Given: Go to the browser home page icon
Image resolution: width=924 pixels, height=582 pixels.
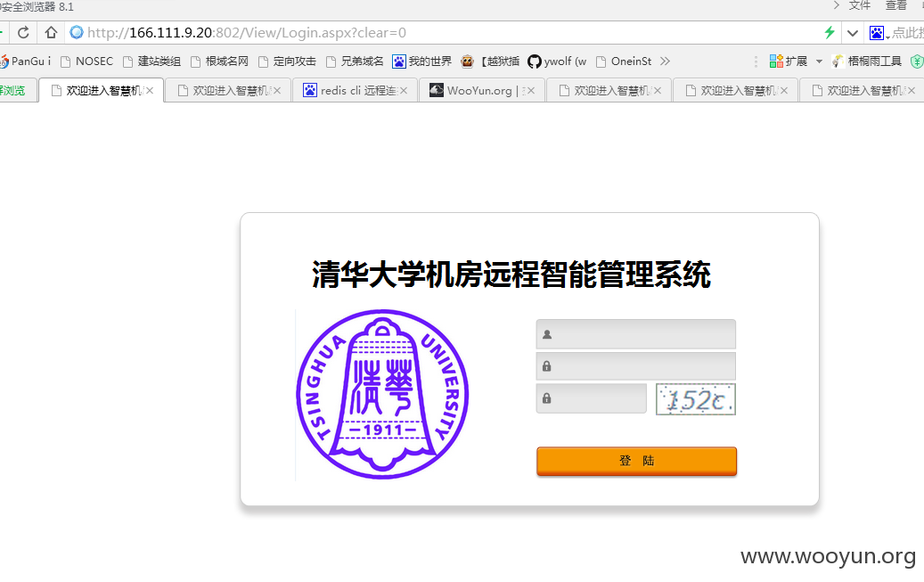Looking at the screenshot, I should click(52, 32).
